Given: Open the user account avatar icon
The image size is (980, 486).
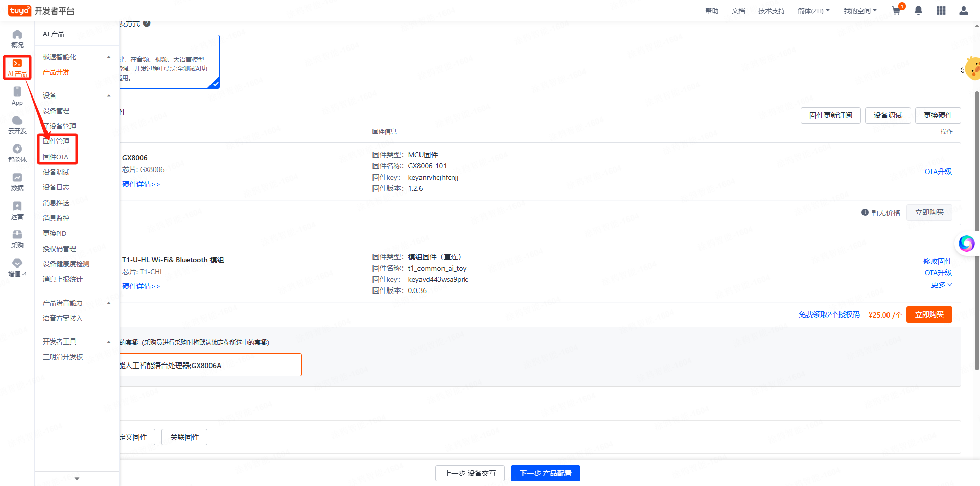Looking at the screenshot, I should tap(964, 10).
